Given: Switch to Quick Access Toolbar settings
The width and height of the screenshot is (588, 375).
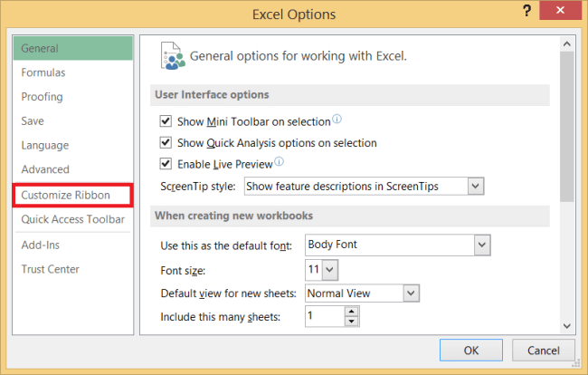Looking at the screenshot, I should click(73, 219).
